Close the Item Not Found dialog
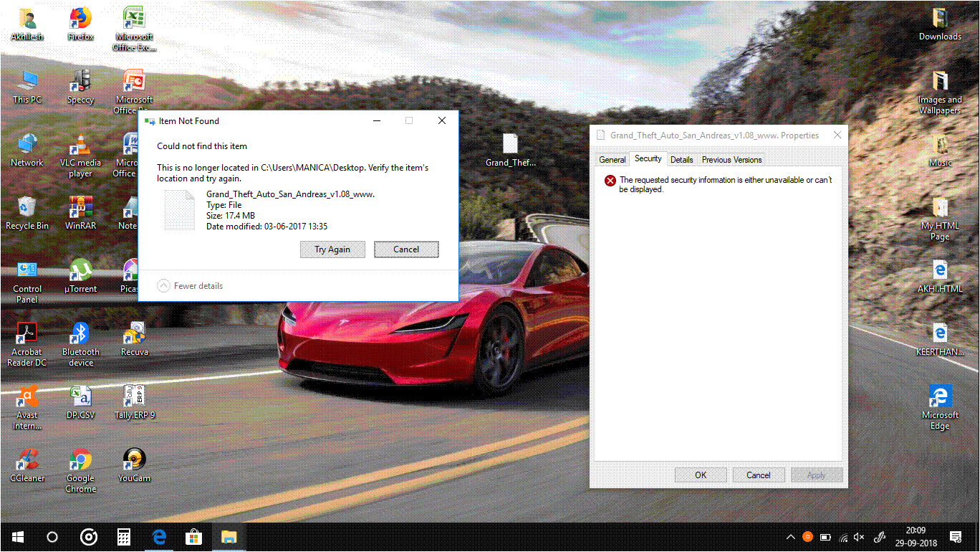The width and height of the screenshot is (980, 552). pyautogui.click(x=442, y=120)
